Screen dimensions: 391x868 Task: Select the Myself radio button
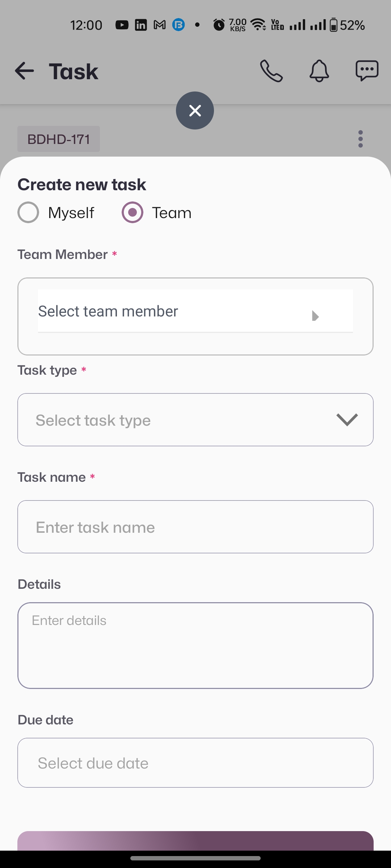[x=28, y=212]
